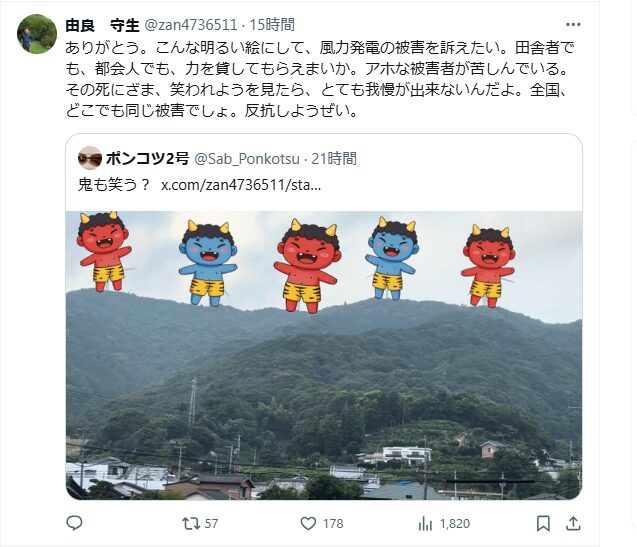The height and width of the screenshot is (547, 637).
Task: Open ポンコツ2号 quoted author name
Action: (147, 158)
